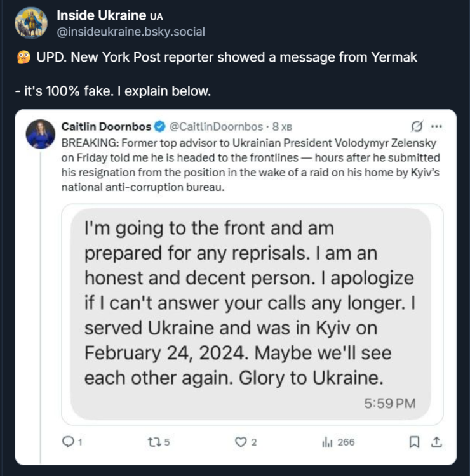Click the Grok icon beside the tweet
Viewport: 470px width, 476px height.
tap(418, 126)
